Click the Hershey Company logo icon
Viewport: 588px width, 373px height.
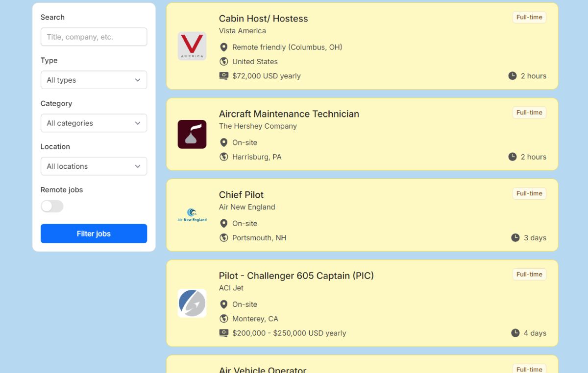pos(192,134)
